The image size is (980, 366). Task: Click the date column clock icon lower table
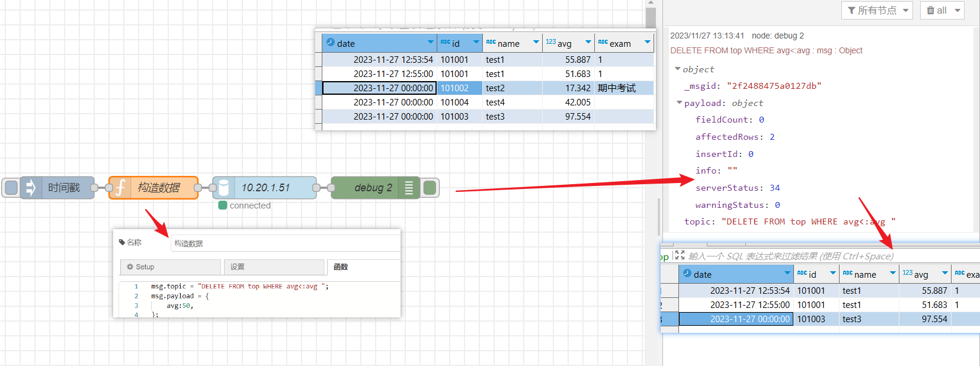(687, 274)
